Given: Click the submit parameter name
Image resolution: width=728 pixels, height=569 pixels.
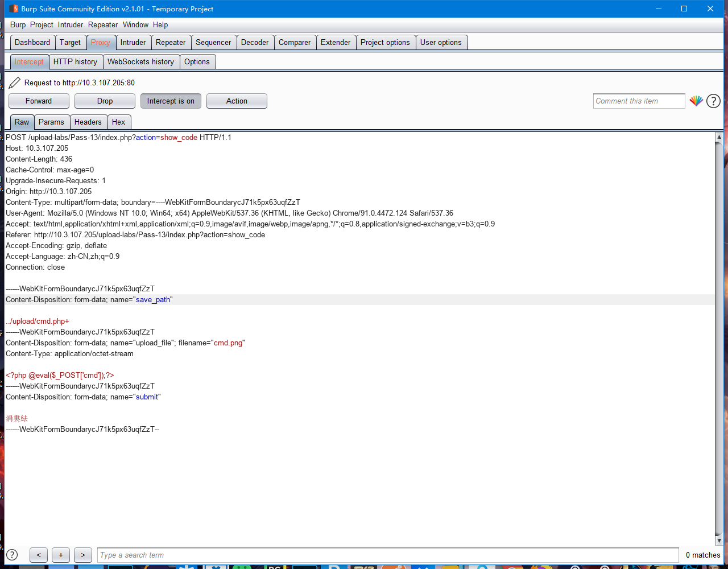Looking at the screenshot, I should (147, 397).
